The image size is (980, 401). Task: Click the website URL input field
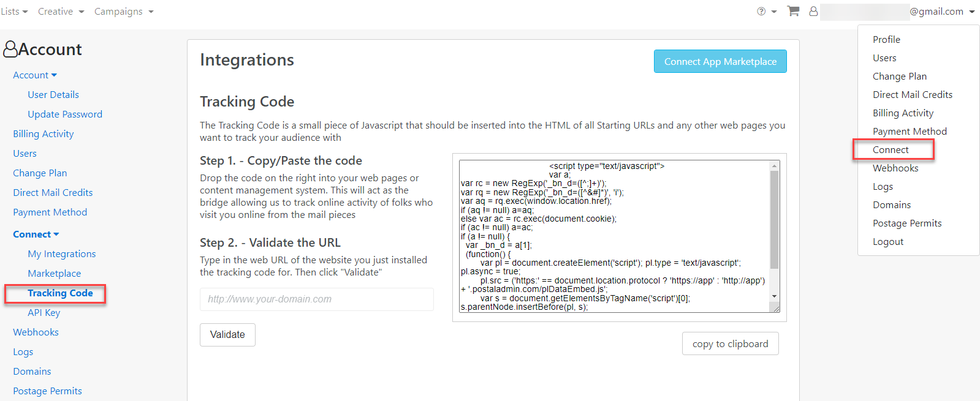tap(316, 299)
